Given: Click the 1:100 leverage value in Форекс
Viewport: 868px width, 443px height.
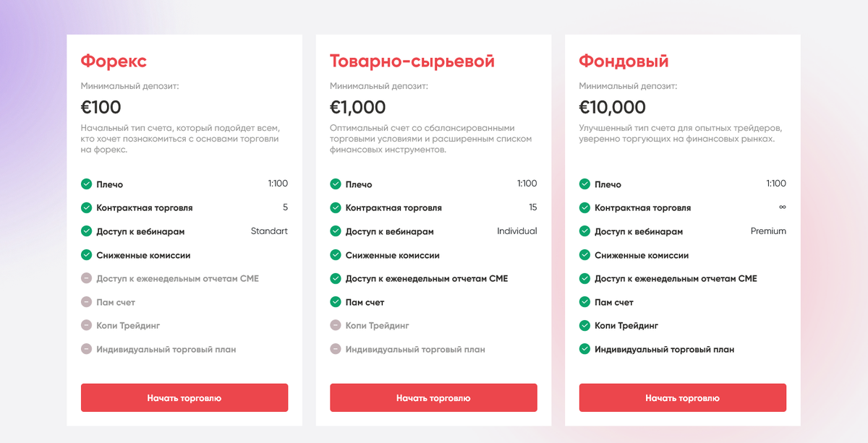Looking at the screenshot, I should pyautogui.click(x=278, y=184).
